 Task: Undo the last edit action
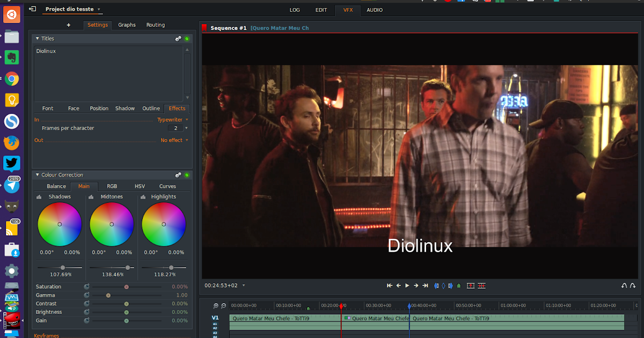(x=624, y=286)
